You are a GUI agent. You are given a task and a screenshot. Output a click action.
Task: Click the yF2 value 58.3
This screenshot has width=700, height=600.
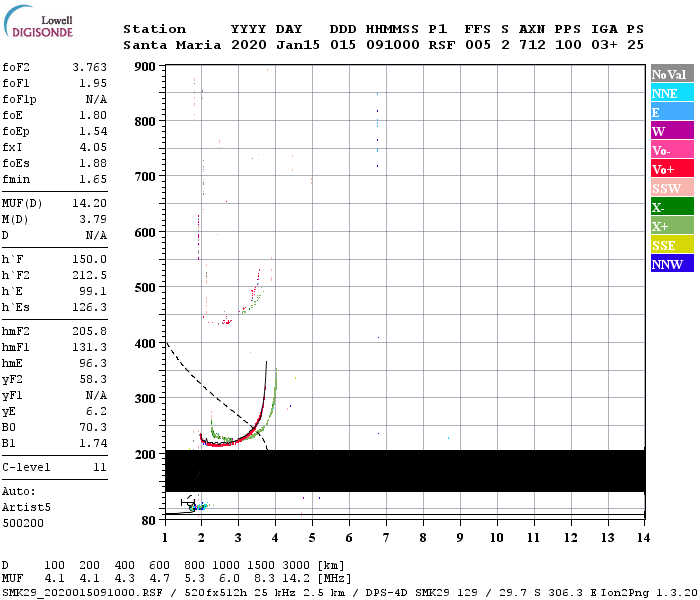point(93,379)
